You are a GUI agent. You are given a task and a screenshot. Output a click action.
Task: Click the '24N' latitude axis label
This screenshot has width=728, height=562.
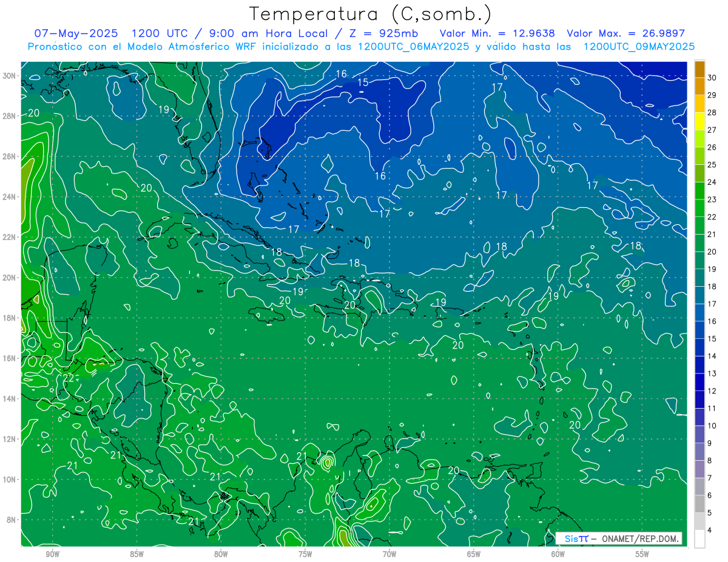pos(9,196)
